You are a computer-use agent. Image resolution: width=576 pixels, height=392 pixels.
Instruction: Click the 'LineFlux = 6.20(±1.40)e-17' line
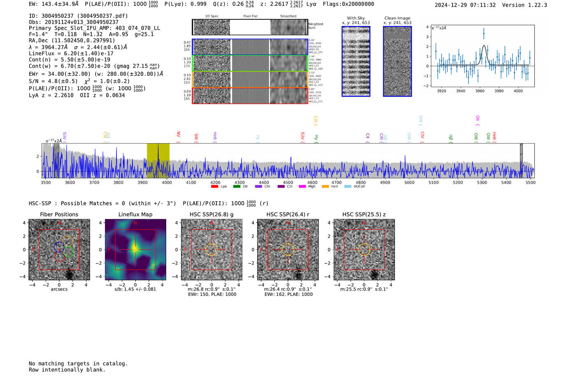[x=71, y=53]
